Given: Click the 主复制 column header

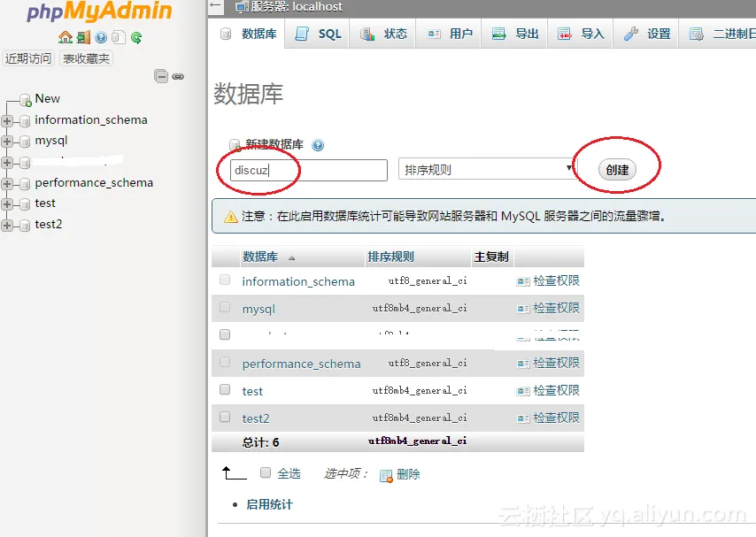Looking at the screenshot, I should coord(491,257).
